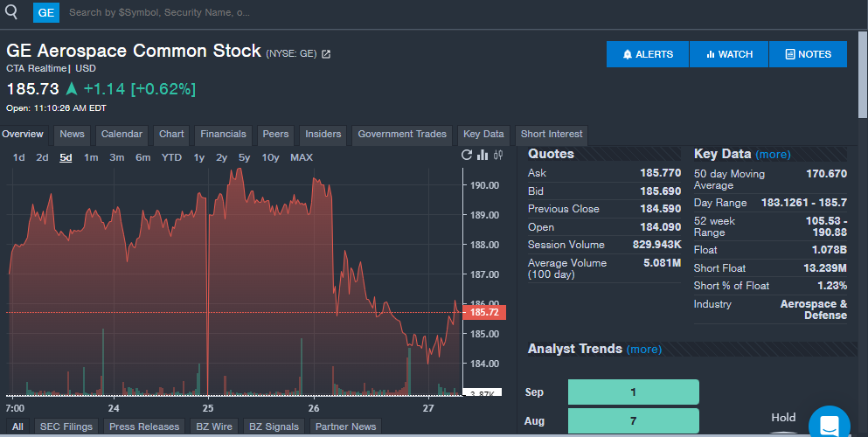
Task: Switch to bar chart type icon
Action: tap(483, 155)
